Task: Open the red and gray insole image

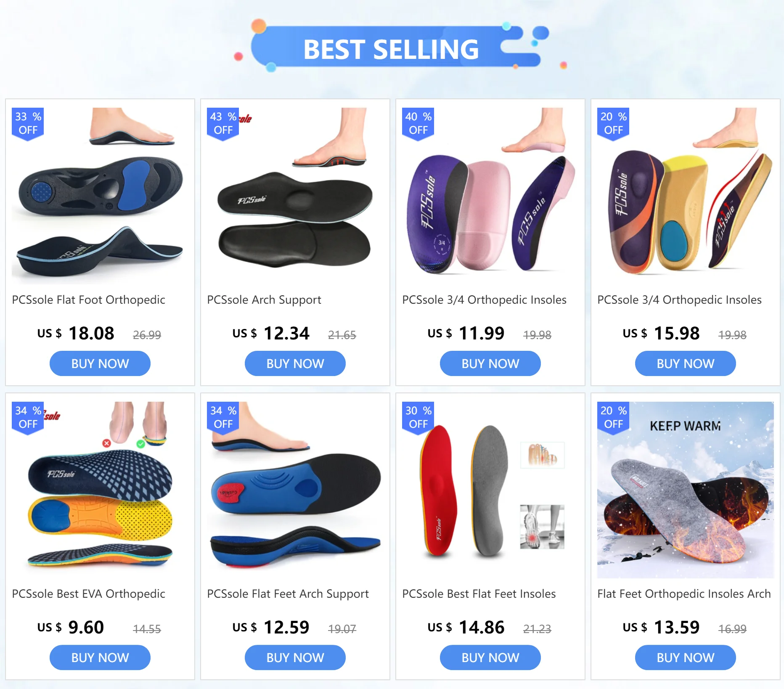Action: point(490,490)
